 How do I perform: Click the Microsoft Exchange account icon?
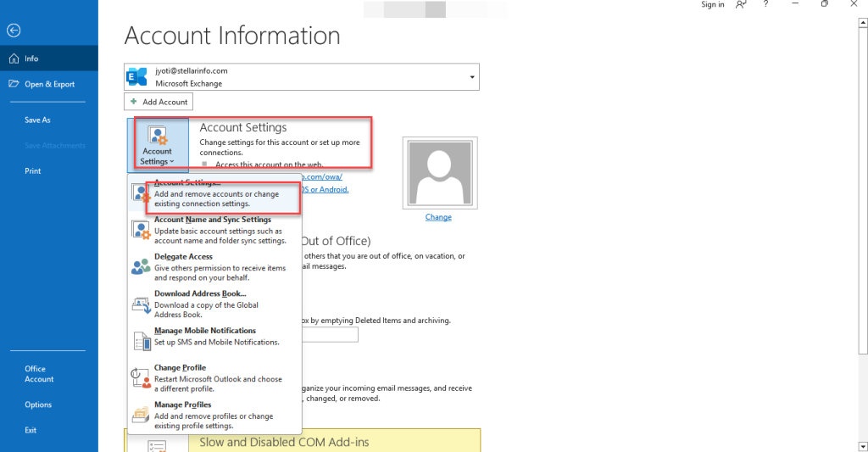pos(136,77)
